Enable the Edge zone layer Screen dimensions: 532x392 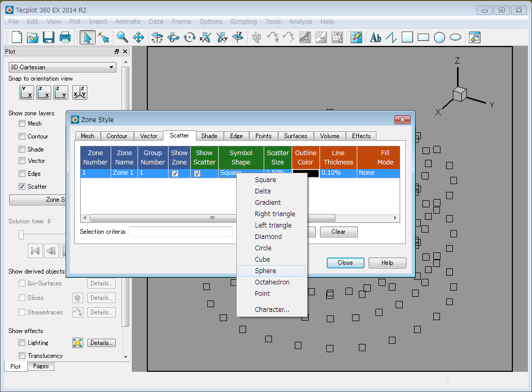coord(22,174)
